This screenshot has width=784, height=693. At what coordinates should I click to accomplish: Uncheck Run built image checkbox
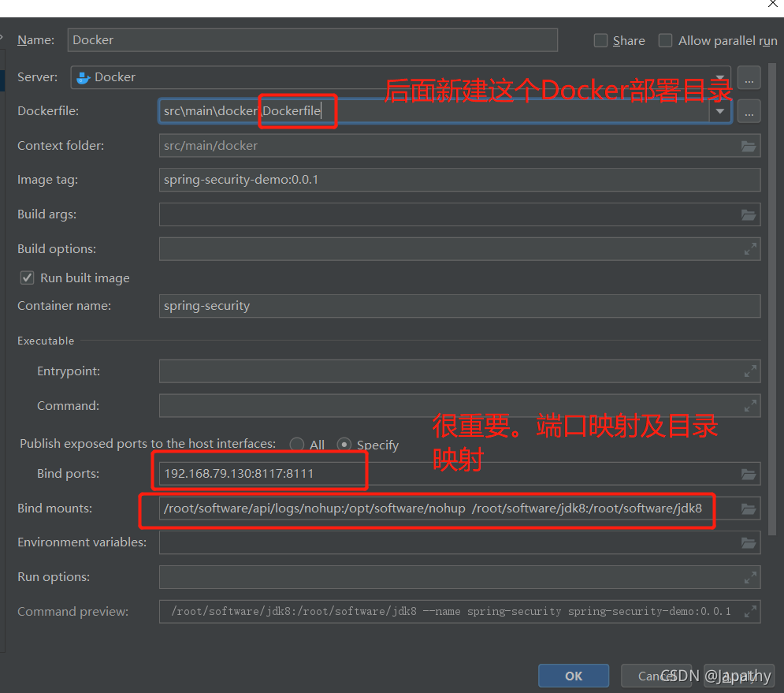(27, 278)
